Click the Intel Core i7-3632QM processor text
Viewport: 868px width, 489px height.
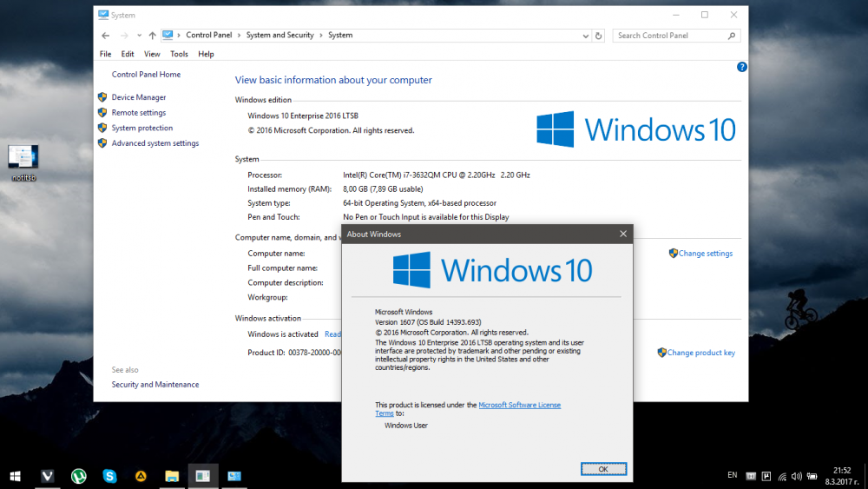click(x=437, y=175)
